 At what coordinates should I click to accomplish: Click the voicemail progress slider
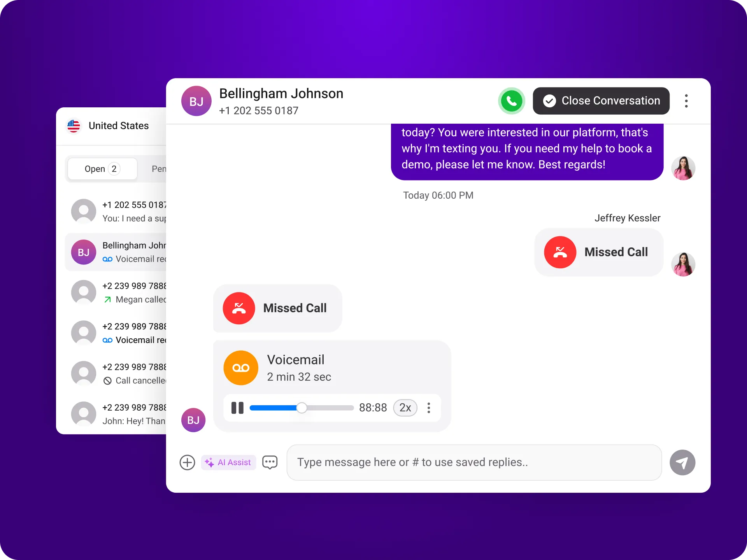point(302,408)
